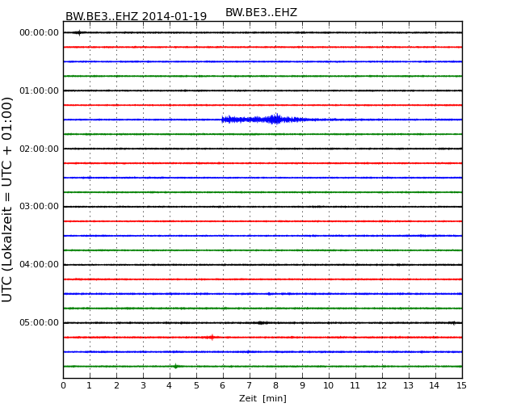525x420 pixels.
Task: Select the x-axis tick label 9
Action: pos(302,385)
